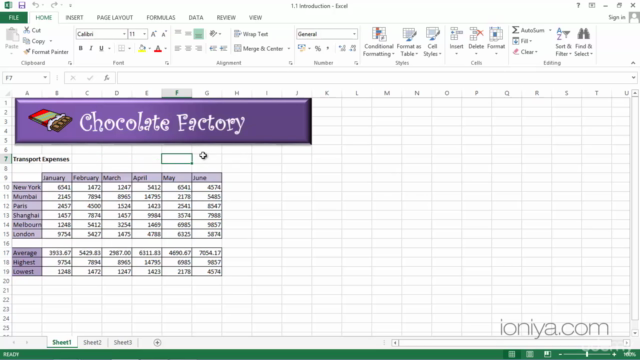Switch to INSERT tab
Screen dimensions: 640x360
[x=74, y=18]
